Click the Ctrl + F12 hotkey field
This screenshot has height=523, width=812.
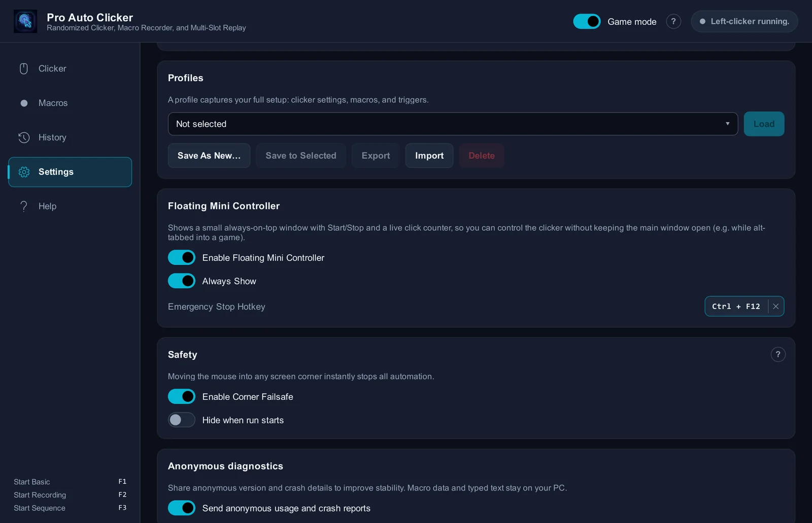(x=736, y=306)
